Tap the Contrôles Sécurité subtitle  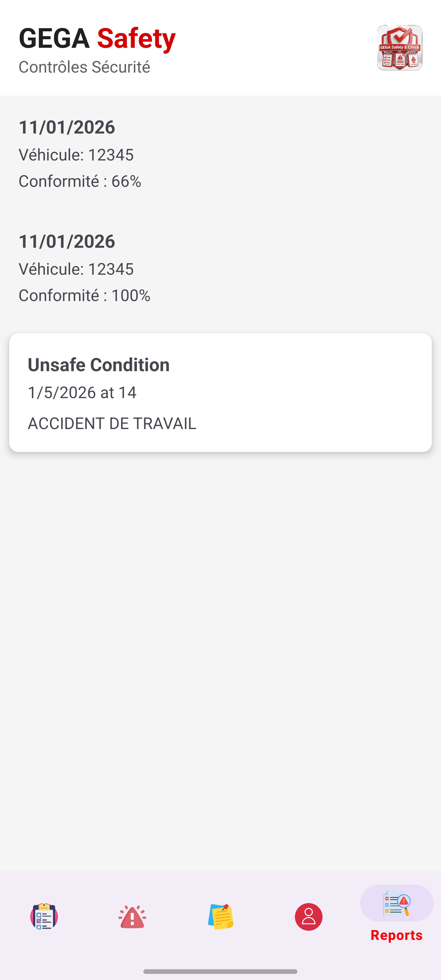click(x=85, y=67)
